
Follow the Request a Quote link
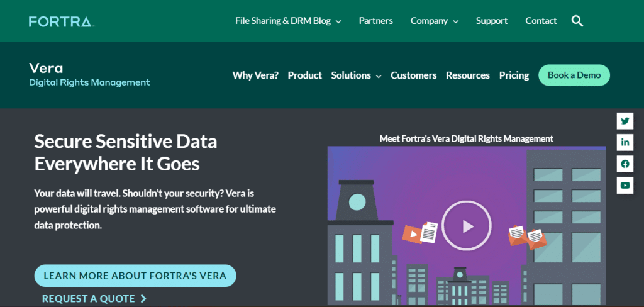point(94,298)
